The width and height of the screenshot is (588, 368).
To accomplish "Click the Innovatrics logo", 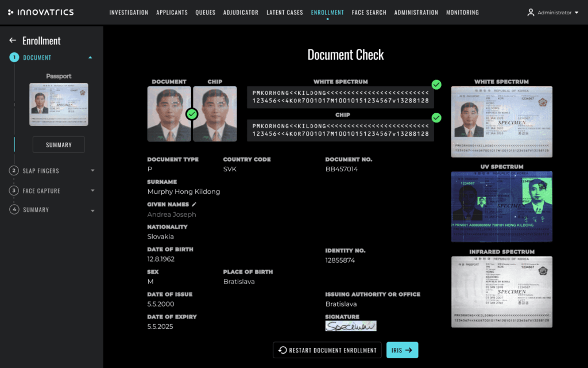I will [x=41, y=13].
